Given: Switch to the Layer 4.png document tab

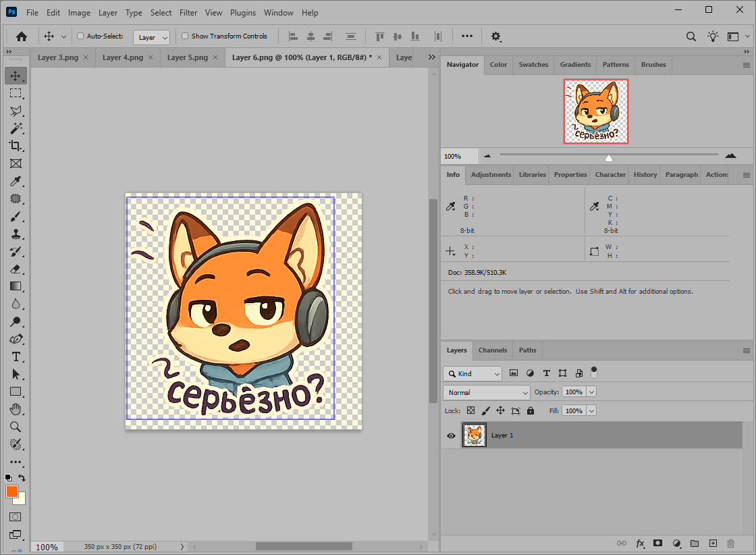Looking at the screenshot, I should pos(123,57).
